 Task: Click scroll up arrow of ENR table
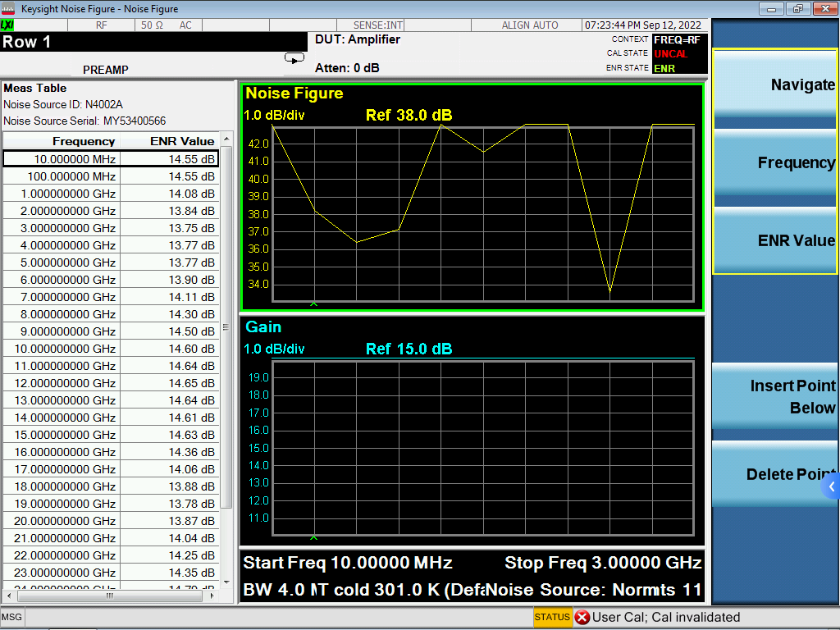[x=226, y=139]
